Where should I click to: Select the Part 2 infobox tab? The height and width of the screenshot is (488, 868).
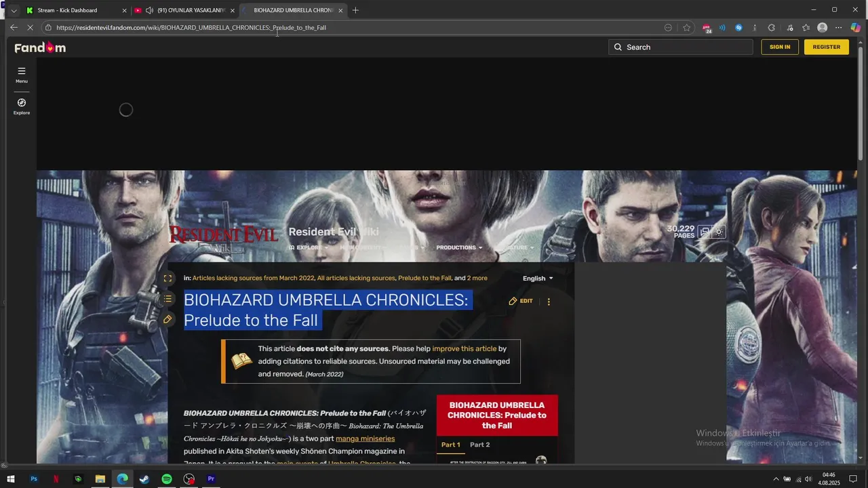[x=479, y=445]
